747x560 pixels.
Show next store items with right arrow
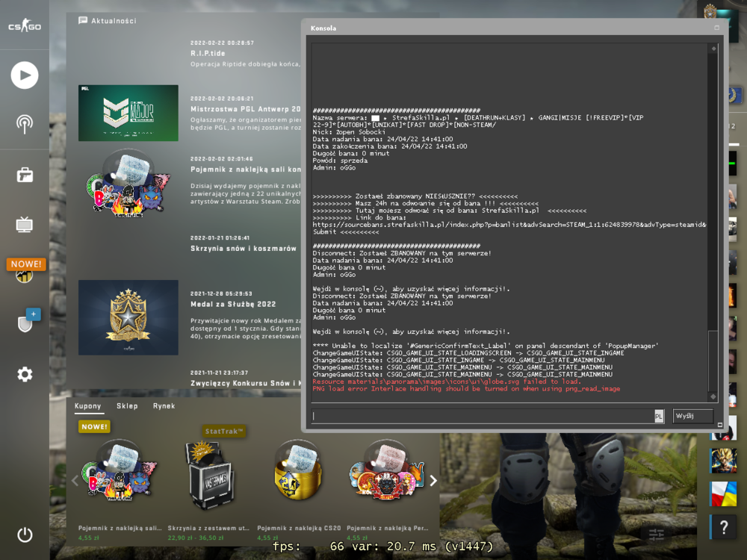pos(433,481)
